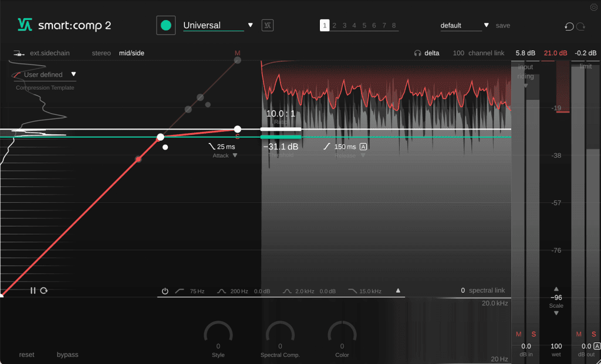The width and height of the screenshot is (601, 364).
Task: Expand the User defined compression template dropdown
Action: (x=73, y=74)
